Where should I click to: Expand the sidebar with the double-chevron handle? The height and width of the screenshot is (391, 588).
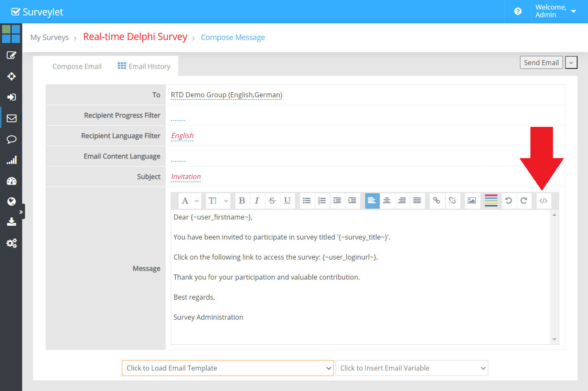click(x=21, y=212)
